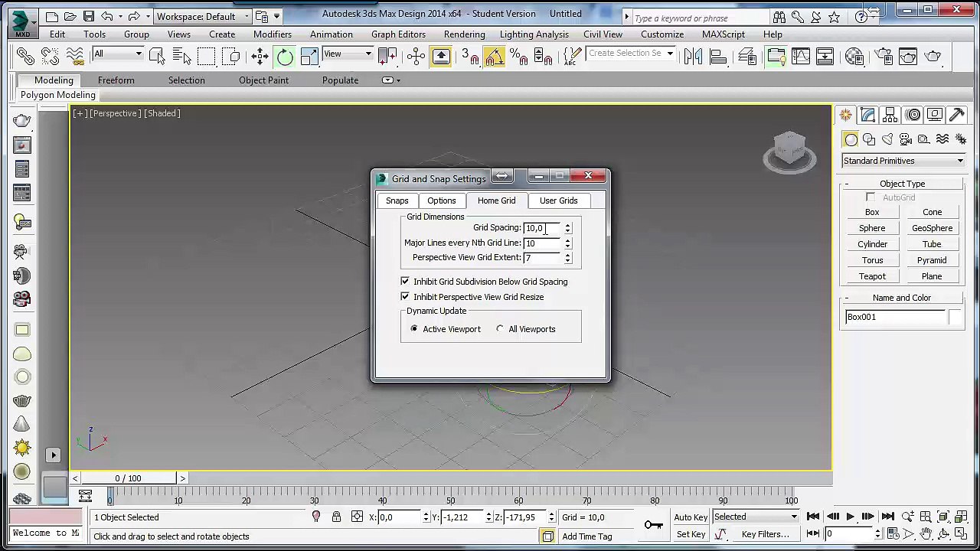Image resolution: width=980 pixels, height=551 pixels.
Task: Activate the Bind to Space Warp tool
Action: point(74,56)
